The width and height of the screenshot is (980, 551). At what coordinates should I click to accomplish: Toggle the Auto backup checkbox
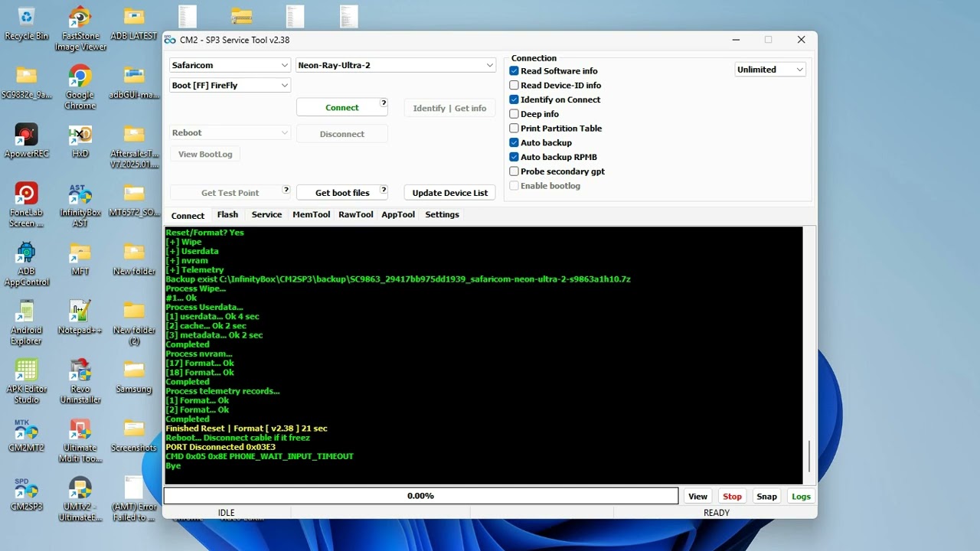[514, 143]
